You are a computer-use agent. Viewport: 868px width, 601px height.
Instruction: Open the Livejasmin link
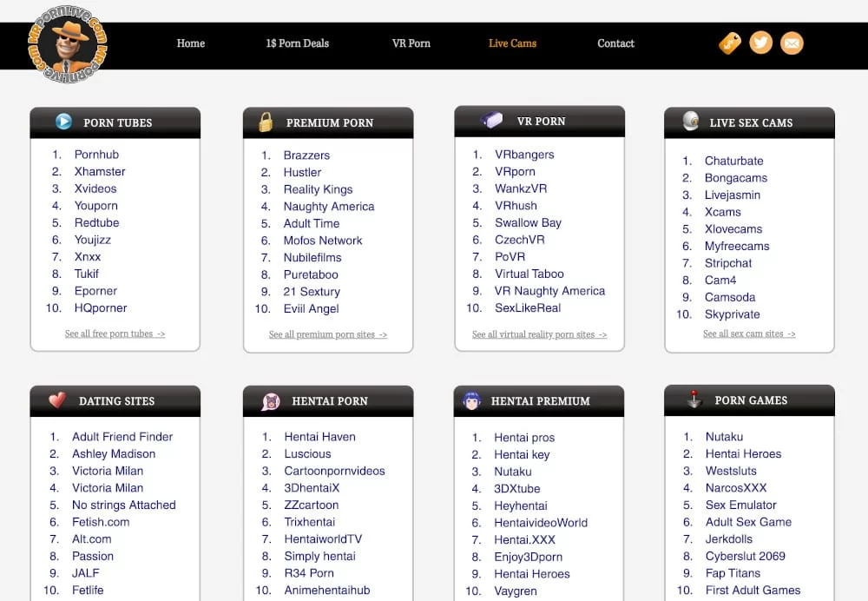point(733,195)
